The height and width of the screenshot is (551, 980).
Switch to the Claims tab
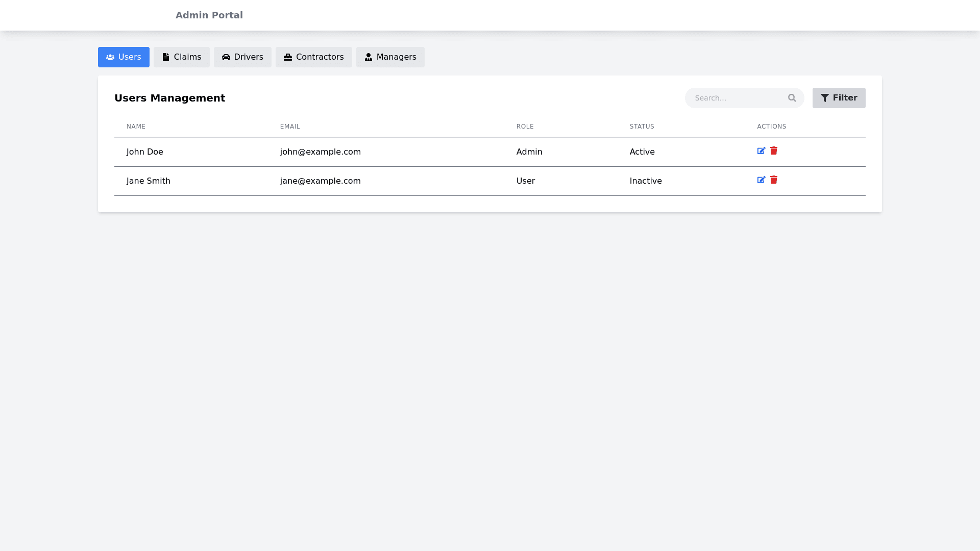tap(182, 57)
